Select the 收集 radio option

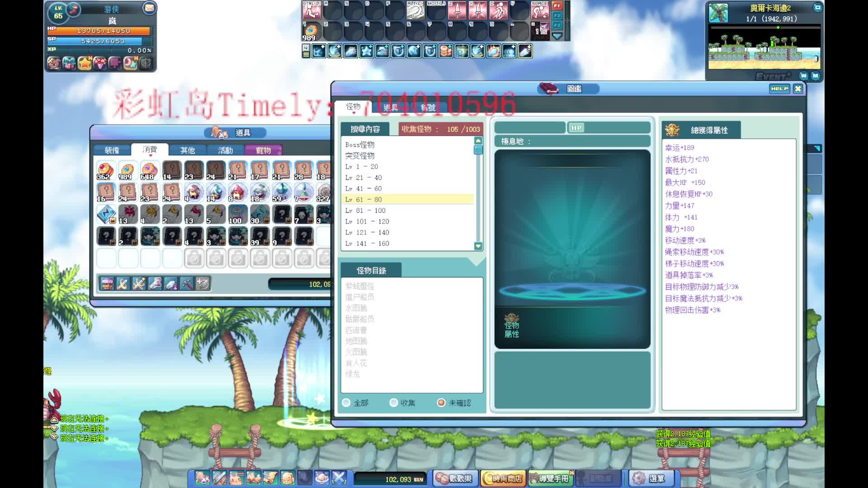pos(394,403)
